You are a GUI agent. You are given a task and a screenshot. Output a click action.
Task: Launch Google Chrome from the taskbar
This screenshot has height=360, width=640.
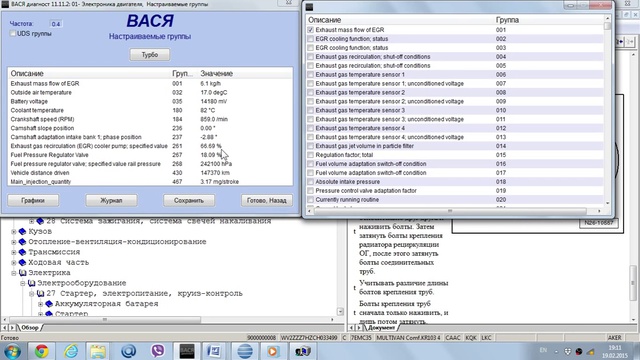click(x=41, y=351)
